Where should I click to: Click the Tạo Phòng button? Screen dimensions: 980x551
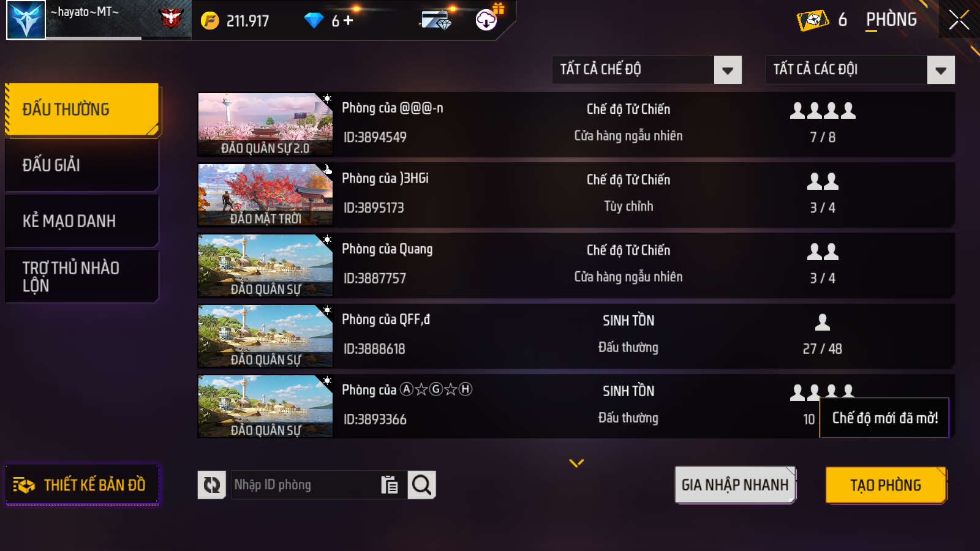[886, 485]
